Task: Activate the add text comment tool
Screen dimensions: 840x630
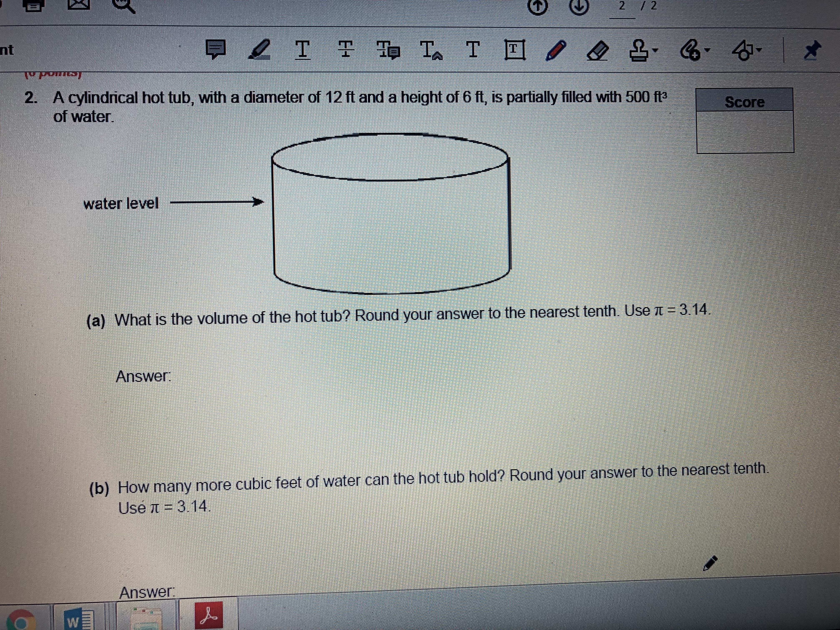Action: tap(473, 50)
